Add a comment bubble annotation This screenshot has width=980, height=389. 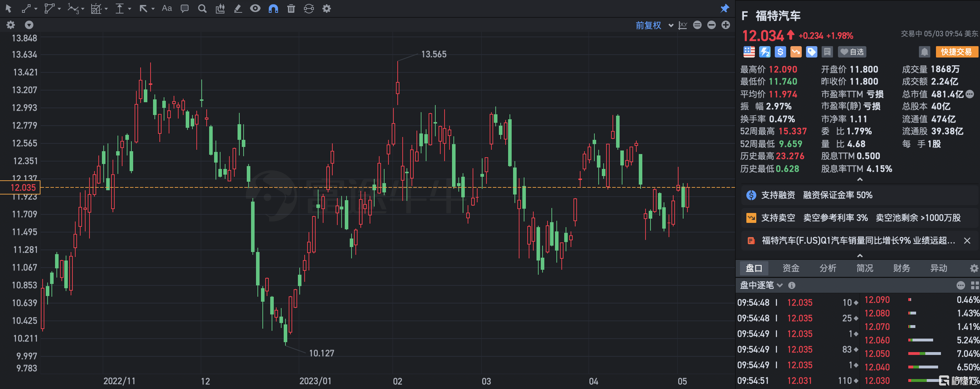185,9
